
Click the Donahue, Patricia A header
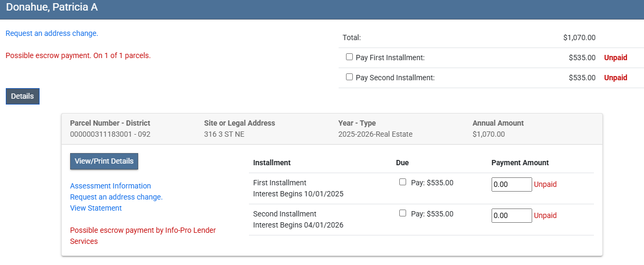coord(52,7)
